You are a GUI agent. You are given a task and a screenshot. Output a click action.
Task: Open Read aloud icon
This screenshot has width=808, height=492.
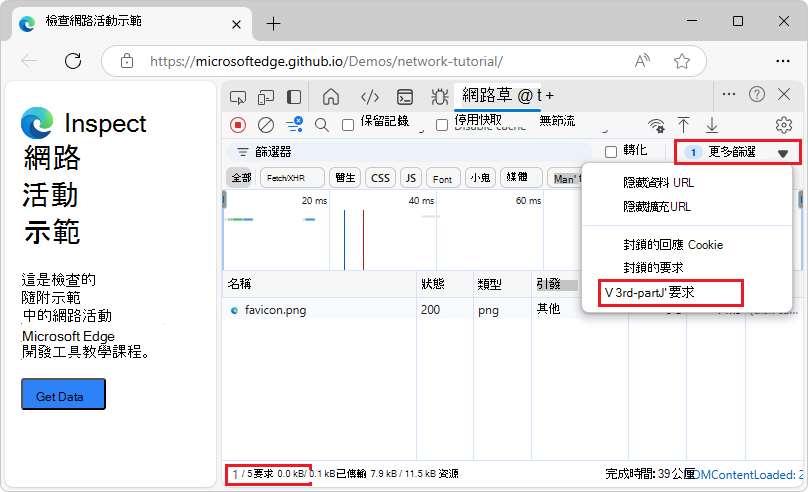642,61
